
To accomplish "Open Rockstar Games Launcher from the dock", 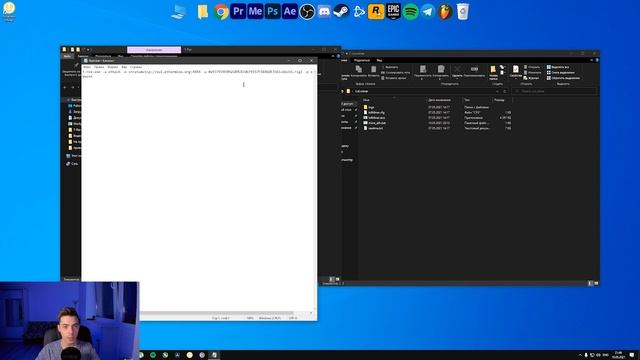I will point(376,12).
